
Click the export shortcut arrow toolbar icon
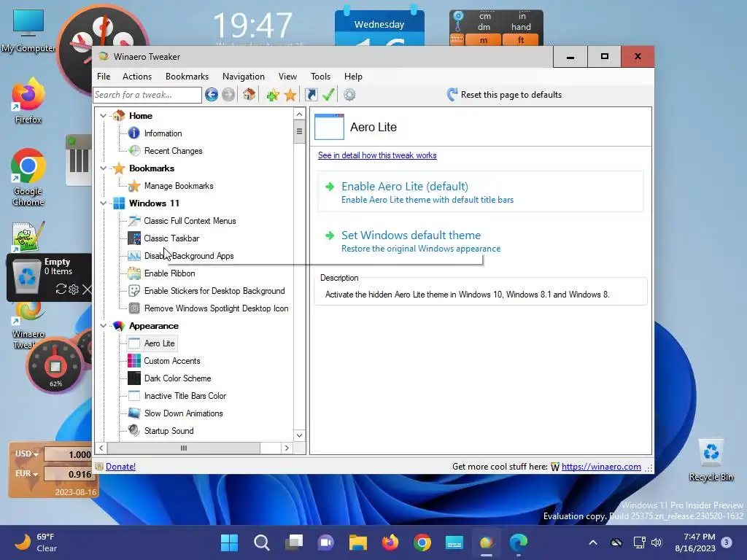pos(311,95)
